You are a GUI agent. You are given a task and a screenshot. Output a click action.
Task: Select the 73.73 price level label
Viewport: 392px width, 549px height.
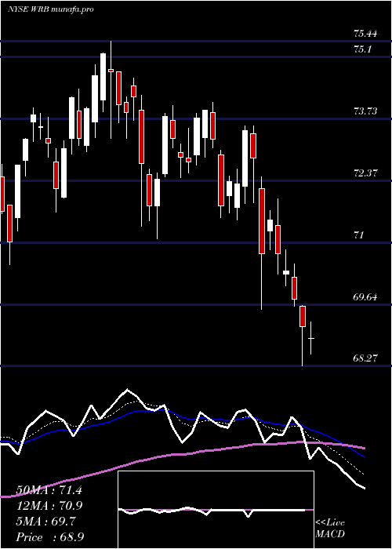point(365,111)
